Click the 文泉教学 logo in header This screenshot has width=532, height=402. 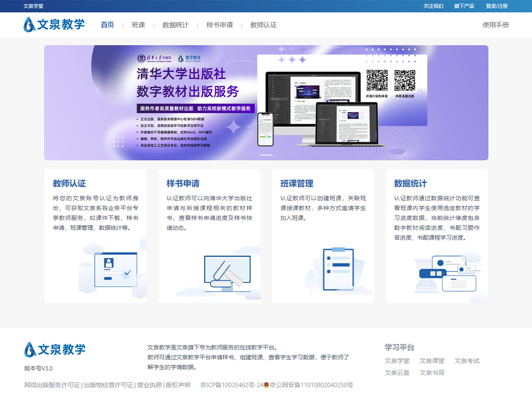pos(54,25)
